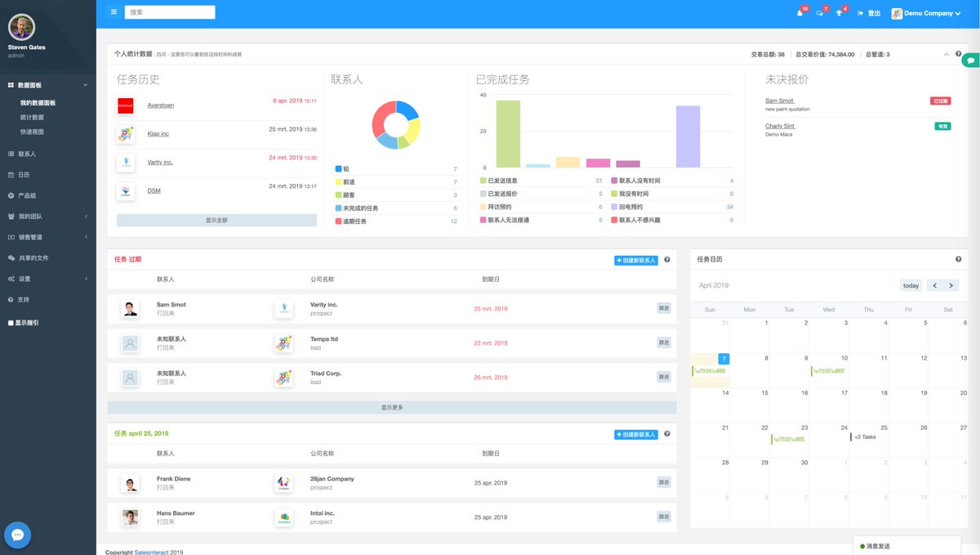980x555 pixels.
Task: Open the Demo Company dropdown
Action: [x=925, y=13]
